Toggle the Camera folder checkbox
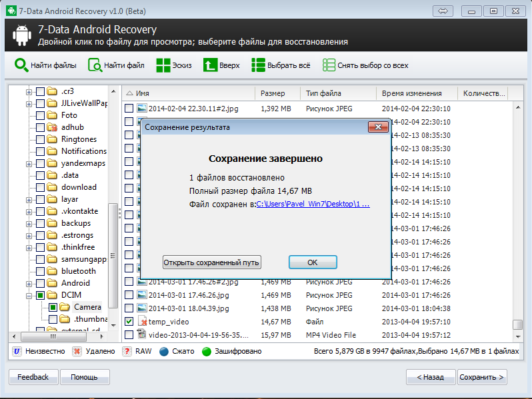The width and height of the screenshot is (532, 399). click(x=53, y=307)
